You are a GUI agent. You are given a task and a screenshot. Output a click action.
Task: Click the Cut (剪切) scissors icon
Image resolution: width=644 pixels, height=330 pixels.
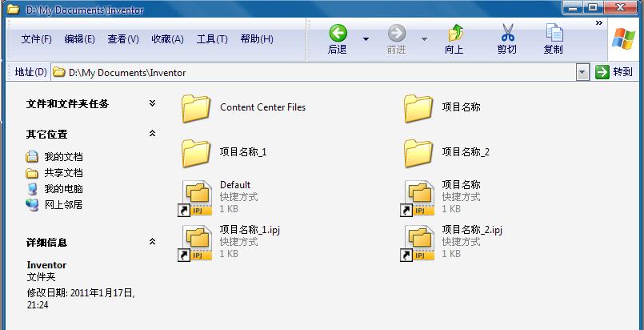click(507, 34)
